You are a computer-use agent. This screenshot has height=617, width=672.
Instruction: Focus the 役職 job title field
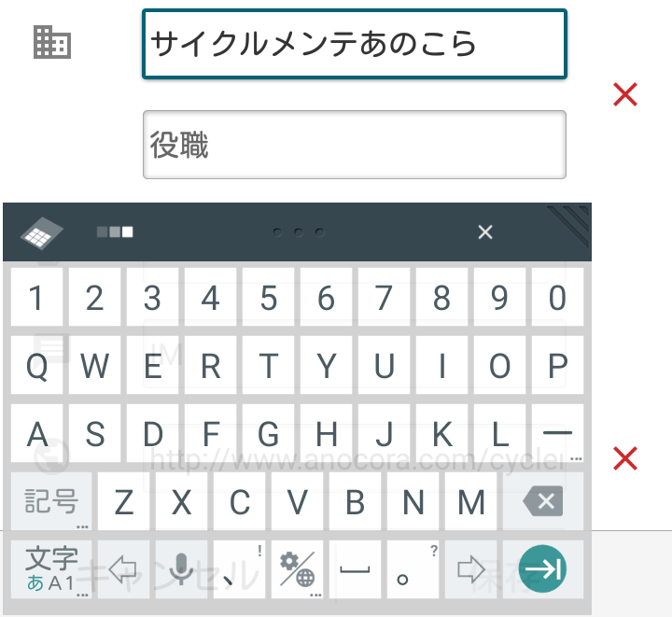coord(355,145)
